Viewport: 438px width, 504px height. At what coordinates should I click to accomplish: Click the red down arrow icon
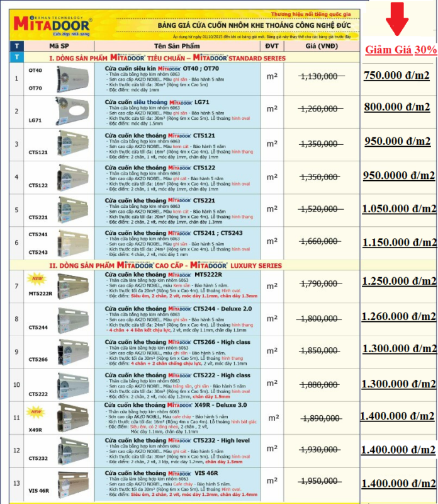(x=397, y=19)
